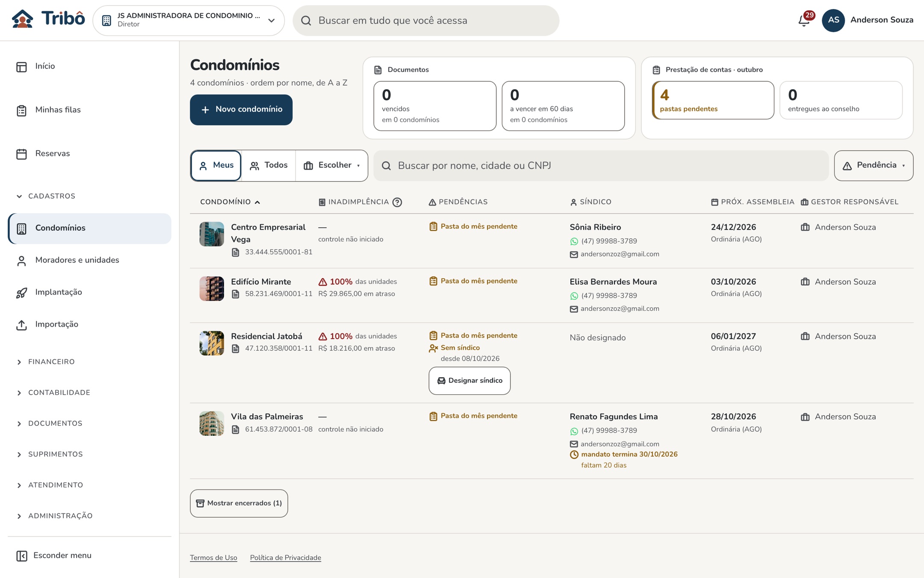The image size is (924, 578).
Task: Click the Implantação rocket icon
Action: point(21,293)
